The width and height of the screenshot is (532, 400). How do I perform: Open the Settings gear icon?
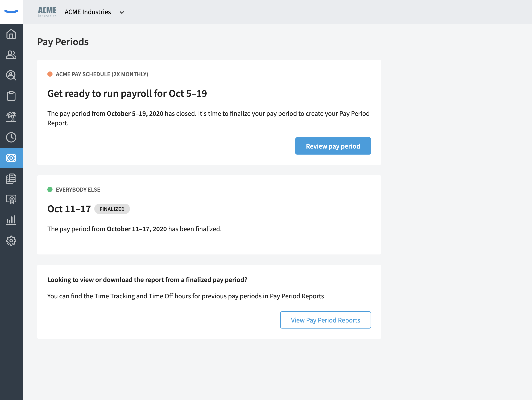[x=11, y=241]
